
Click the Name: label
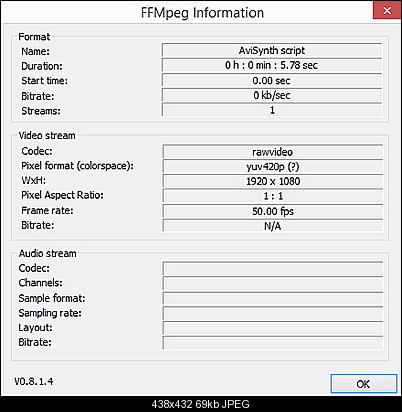tap(35, 51)
